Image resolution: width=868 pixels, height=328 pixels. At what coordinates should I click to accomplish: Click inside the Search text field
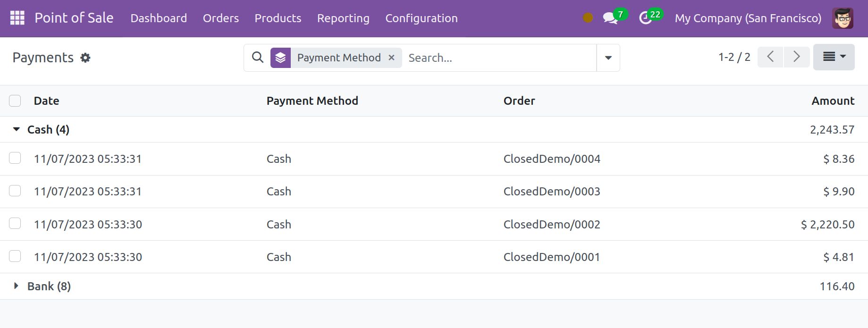click(499, 58)
